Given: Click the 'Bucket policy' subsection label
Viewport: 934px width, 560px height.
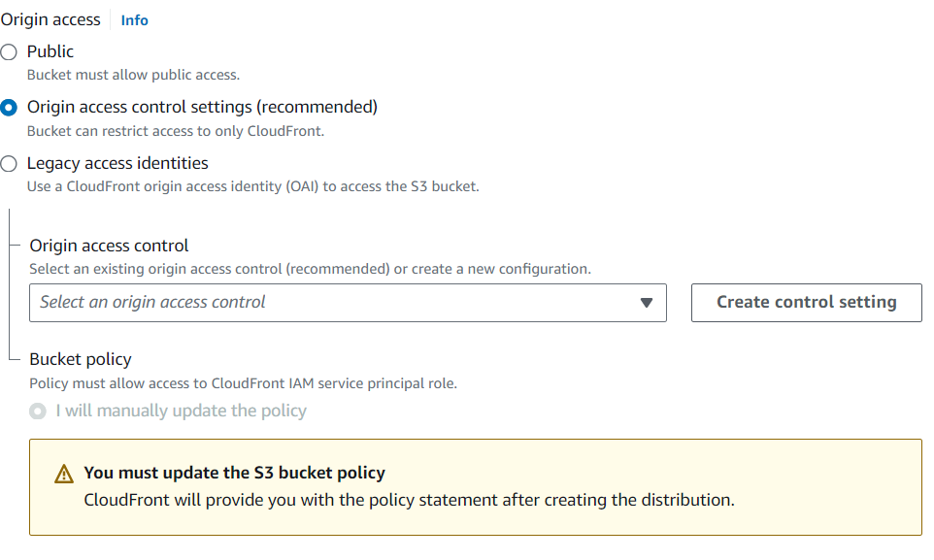Looking at the screenshot, I should [81, 359].
